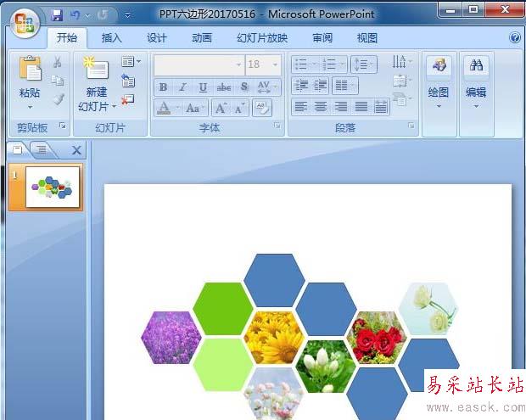Align text right
The image size is (526, 420).
tap(341, 107)
